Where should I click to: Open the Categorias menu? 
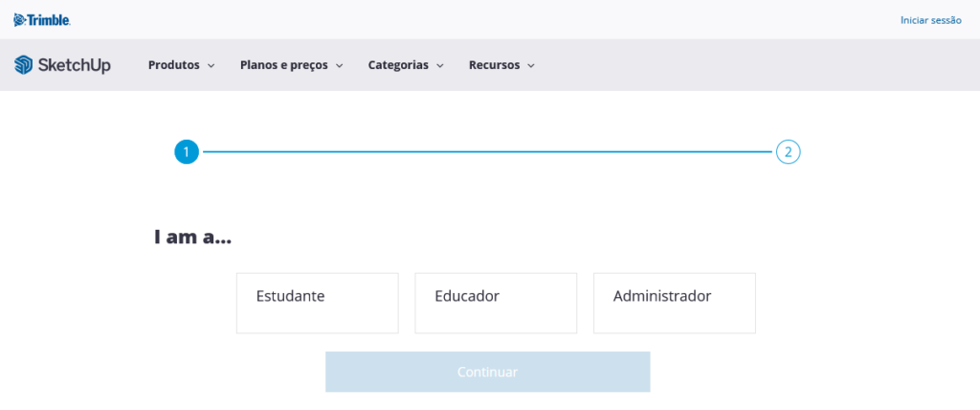pyautogui.click(x=397, y=65)
